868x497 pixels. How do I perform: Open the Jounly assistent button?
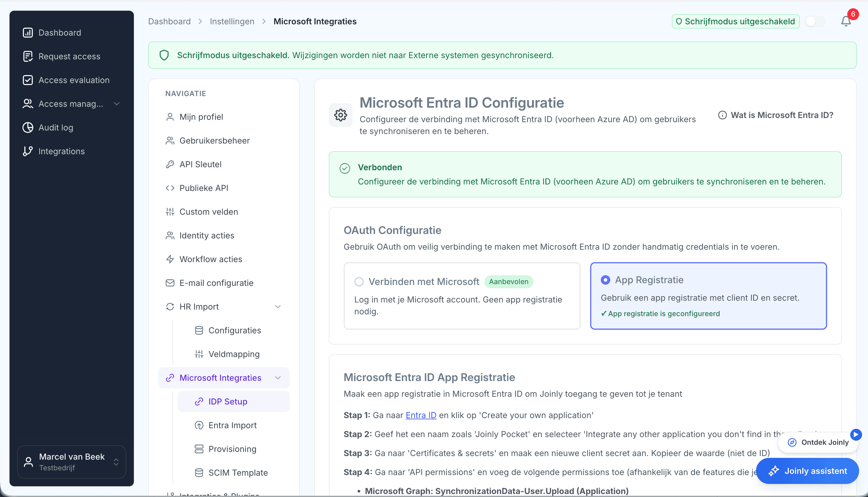[x=807, y=471]
